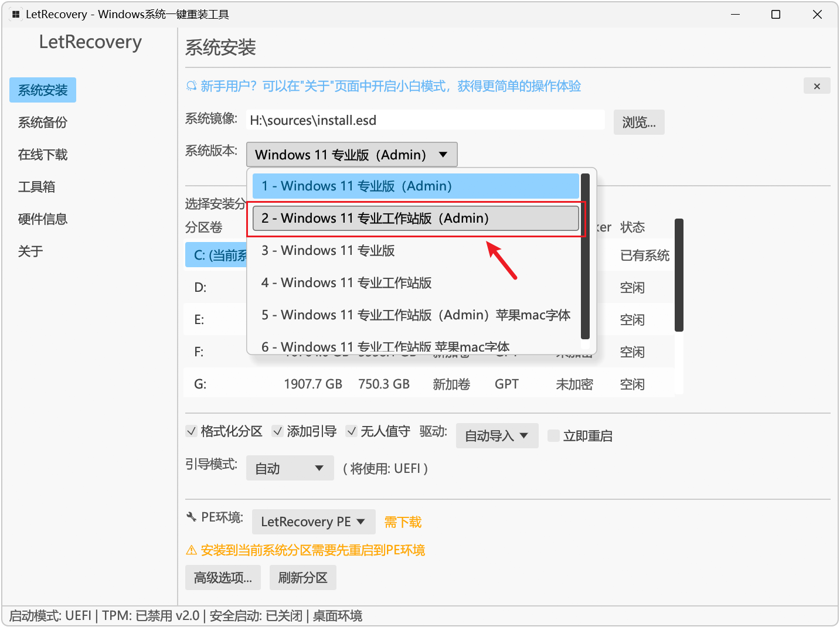Open the 驱动 自动导入 dropdown
The width and height of the screenshot is (840, 627).
497,435
